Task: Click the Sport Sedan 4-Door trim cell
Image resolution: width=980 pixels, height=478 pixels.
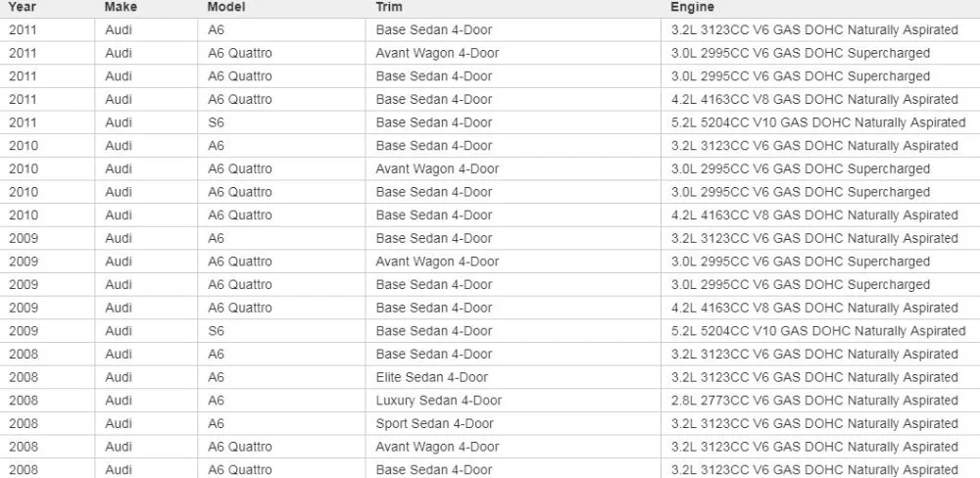Action: 513,423
